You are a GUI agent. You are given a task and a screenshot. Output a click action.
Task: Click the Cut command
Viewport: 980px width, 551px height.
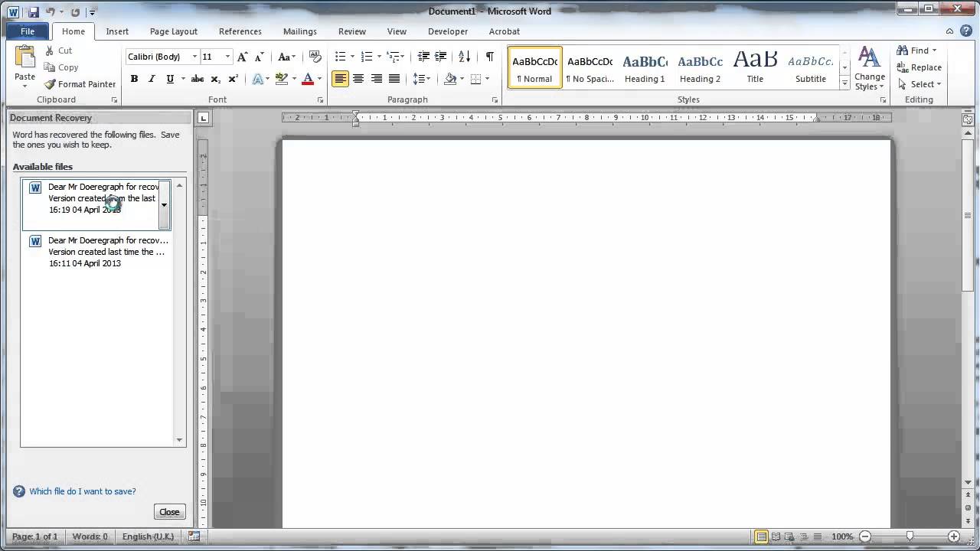coord(58,51)
